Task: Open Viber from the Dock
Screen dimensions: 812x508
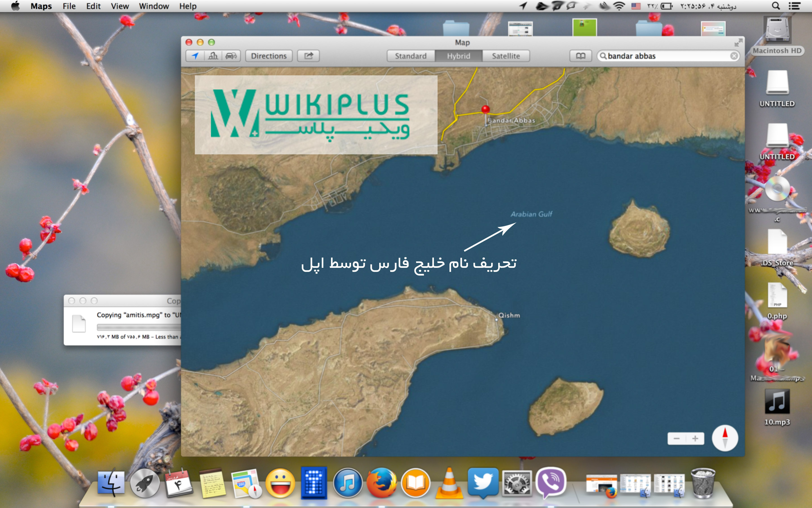Action: tap(551, 483)
